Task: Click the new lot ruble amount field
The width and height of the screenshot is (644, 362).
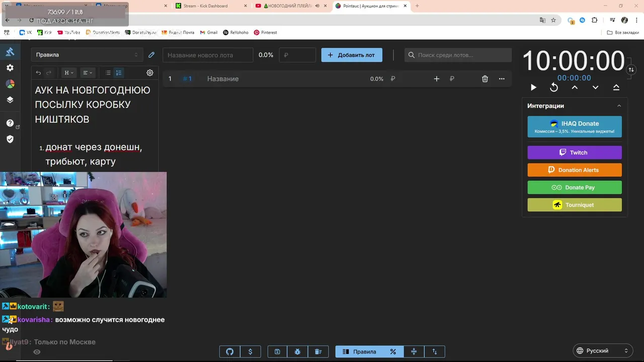Action: click(297, 55)
